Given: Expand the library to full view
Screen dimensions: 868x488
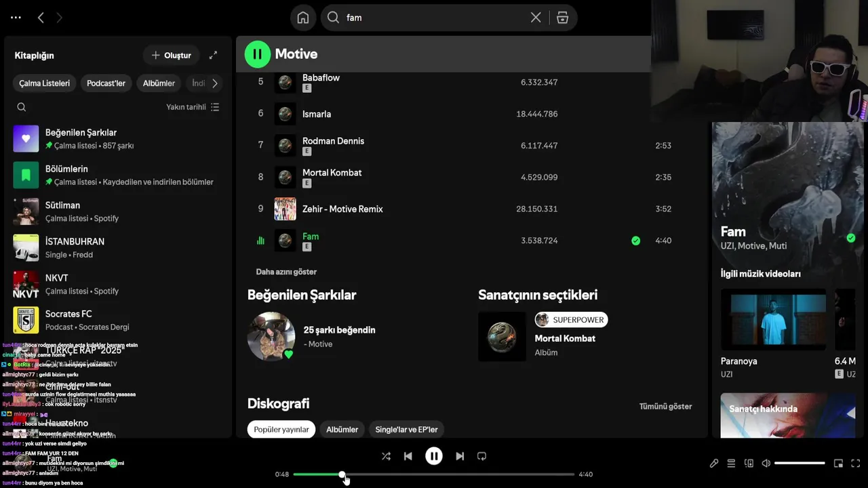Looking at the screenshot, I should point(213,55).
